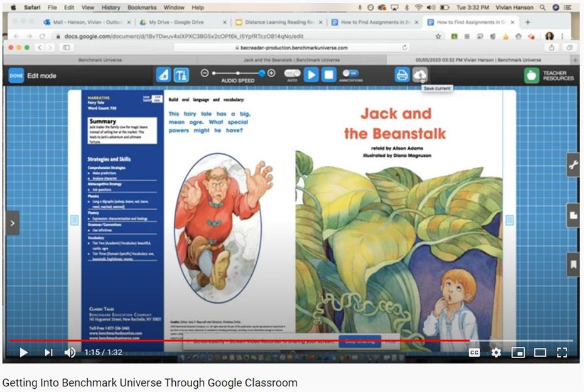Viewport: 584px width, 392px height.
Task: Open the Edit menu
Action: pyautogui.click(x=69, y=8)
